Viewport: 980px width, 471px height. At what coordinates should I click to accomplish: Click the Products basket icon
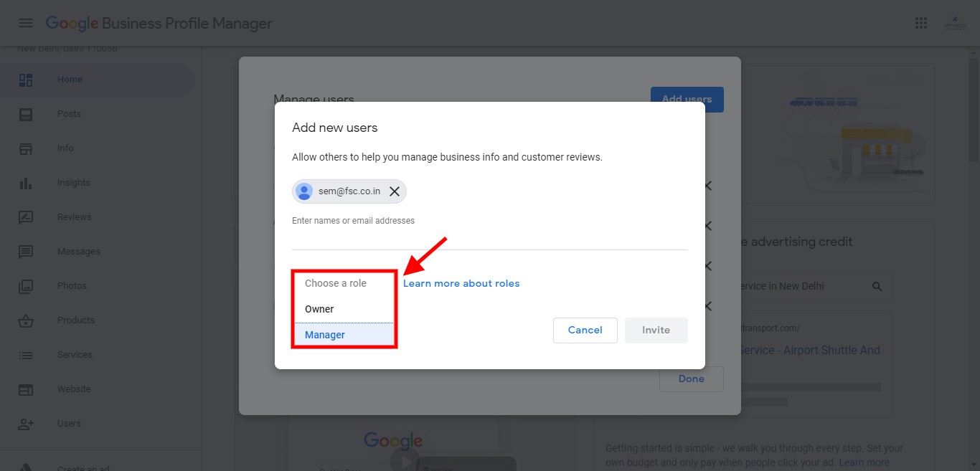coord(26,320)
